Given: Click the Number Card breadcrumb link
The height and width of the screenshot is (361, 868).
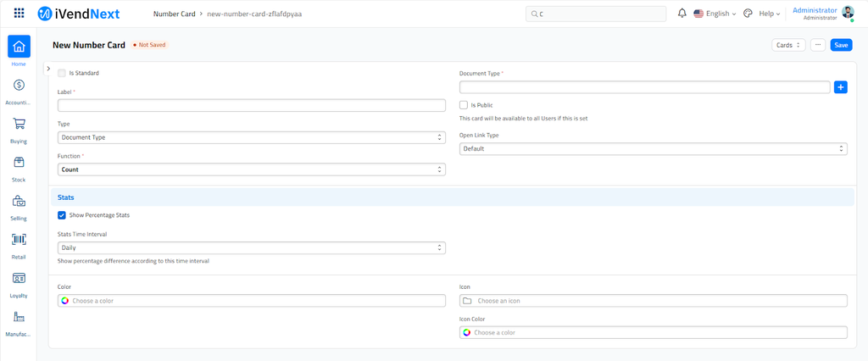Looking at the screenshot, I should pyautogui.click(x=174, y=14).
